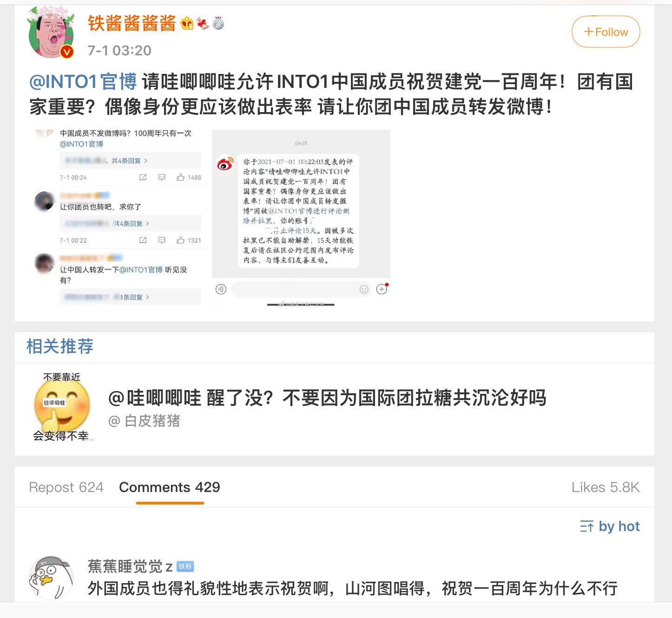Expand the 1条回复 reply thread
This screenshot has height=618, width=672.
tap(134, 297)
